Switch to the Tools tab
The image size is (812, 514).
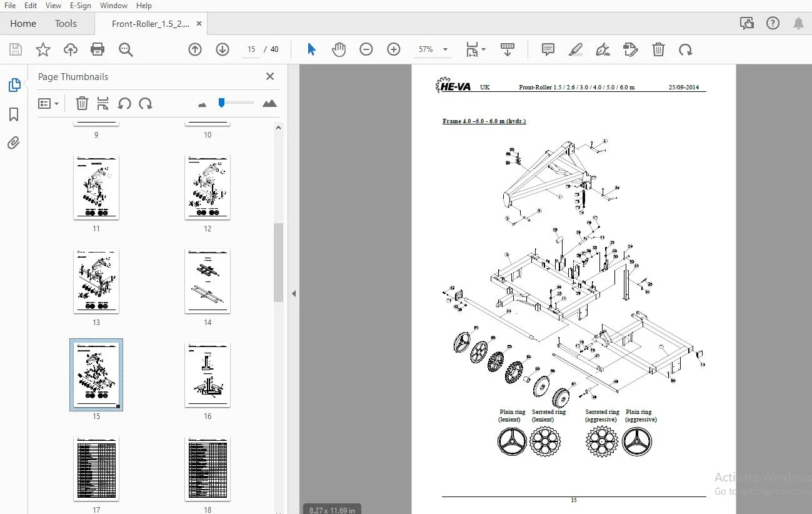point(66,24)
